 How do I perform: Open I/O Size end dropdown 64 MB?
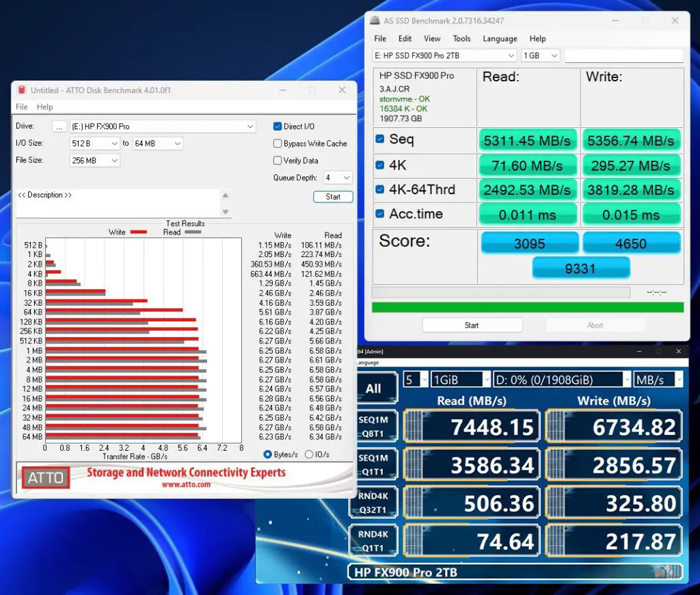click(158, 144)
